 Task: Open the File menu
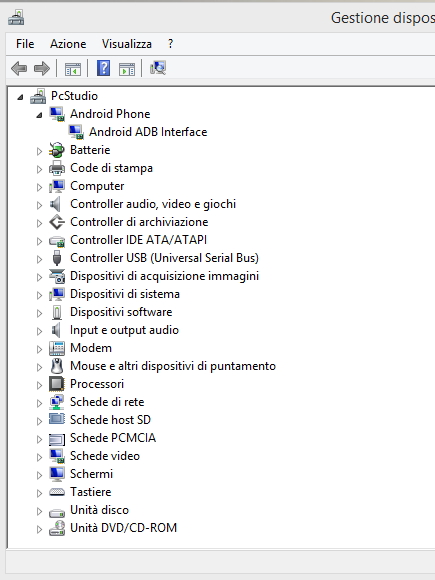[25, 44]
